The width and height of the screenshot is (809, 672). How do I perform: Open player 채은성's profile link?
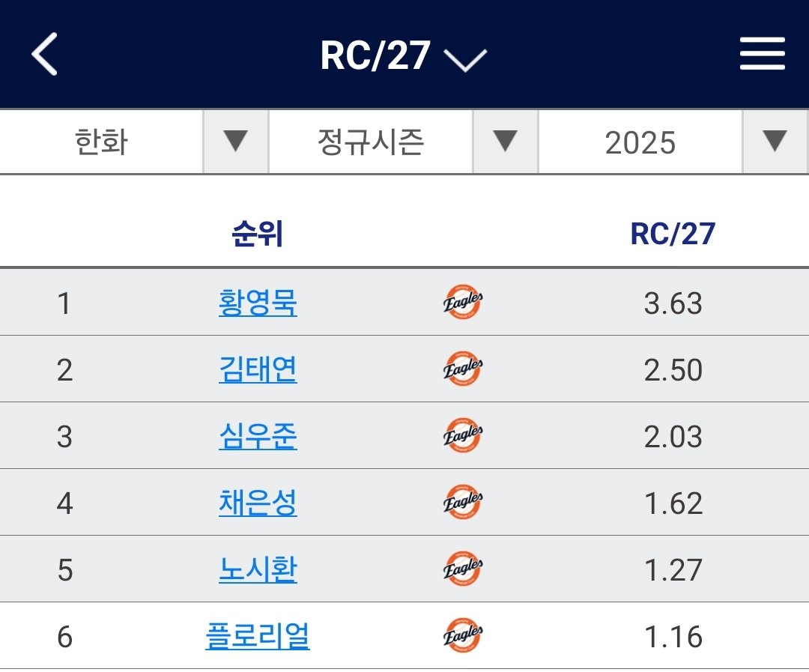(x=258, y=503)
